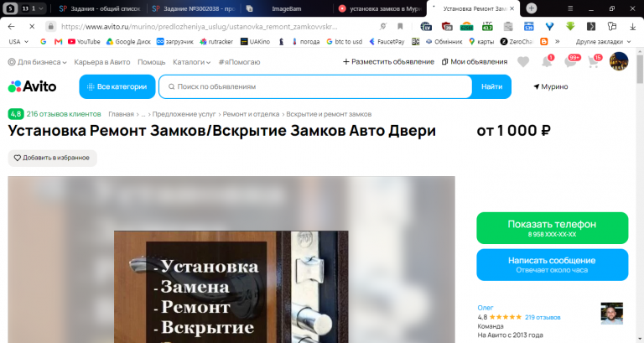Viewport: 644px width, 343px height.
Task: Switch to the Задания - общий список tab
Action: (100, 8)
